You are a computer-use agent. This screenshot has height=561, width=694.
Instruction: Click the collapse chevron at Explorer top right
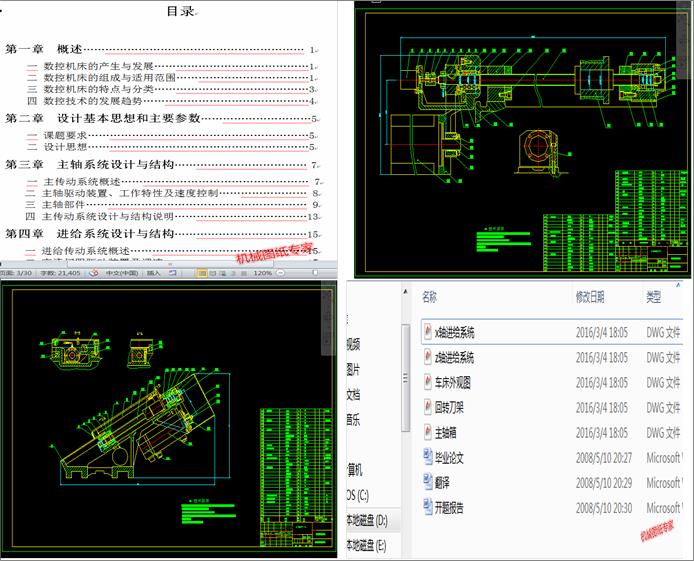point(678,285)
